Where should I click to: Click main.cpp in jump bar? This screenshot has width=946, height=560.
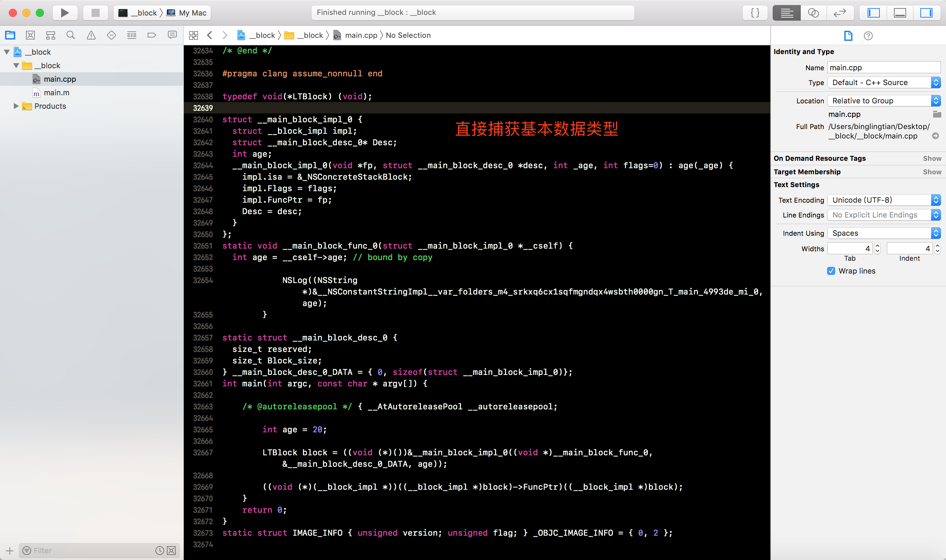(x=355, y=35)
